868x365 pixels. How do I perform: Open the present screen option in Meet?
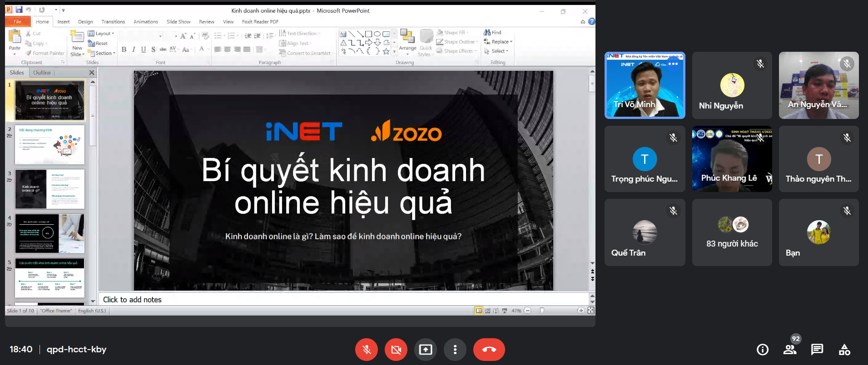point(426,350)
